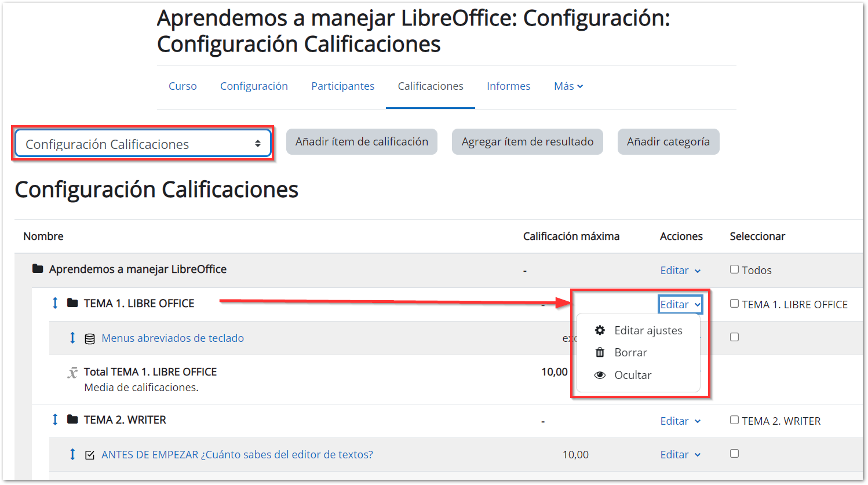Click the folder icon beside Aprendemos a manejar LibreOffice
Screen dimensions: 868x485
(38, 268)
